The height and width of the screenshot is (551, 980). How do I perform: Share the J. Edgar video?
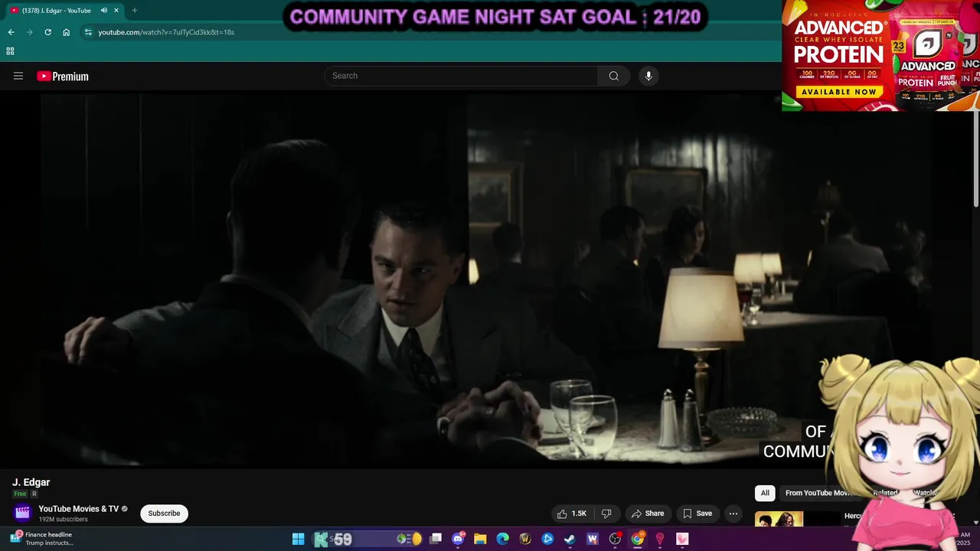tap(648, 514)
